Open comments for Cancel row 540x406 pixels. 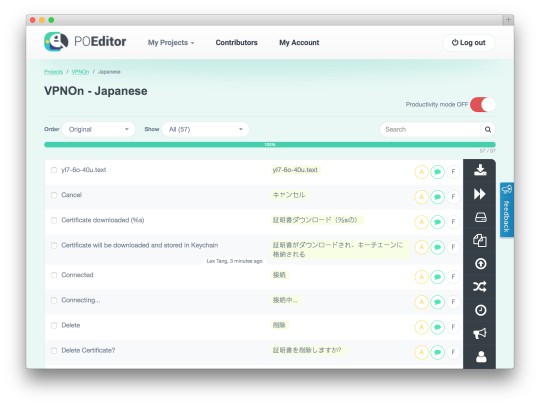(437, 197)
